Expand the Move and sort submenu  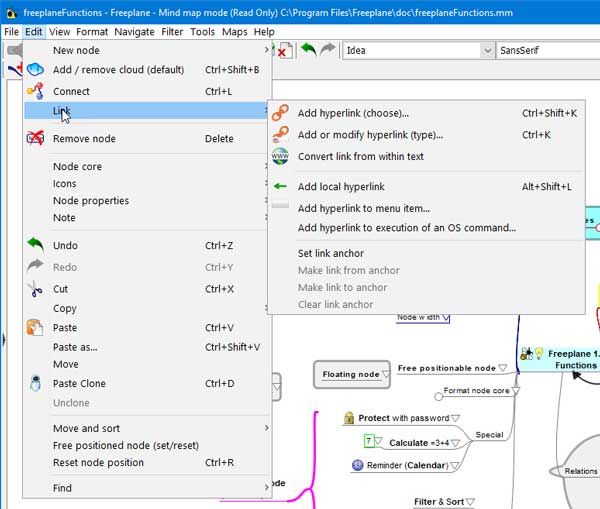[x=147, y=428]
